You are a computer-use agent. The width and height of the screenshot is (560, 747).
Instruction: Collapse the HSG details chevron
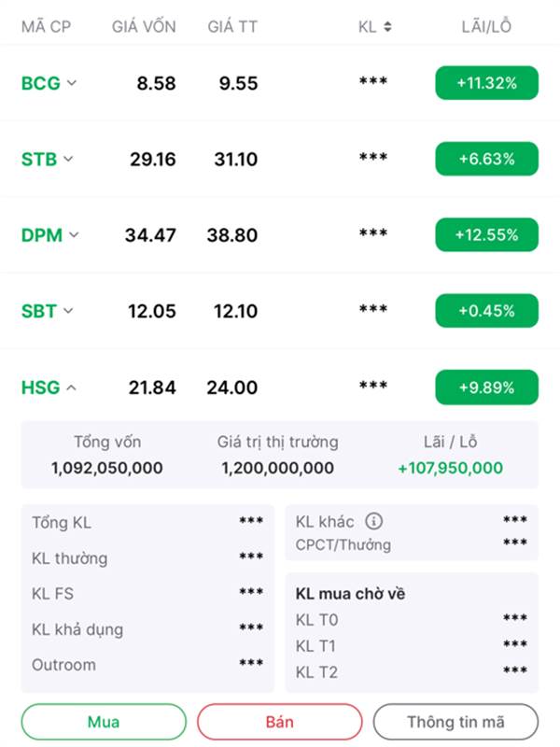click(71, 388)
